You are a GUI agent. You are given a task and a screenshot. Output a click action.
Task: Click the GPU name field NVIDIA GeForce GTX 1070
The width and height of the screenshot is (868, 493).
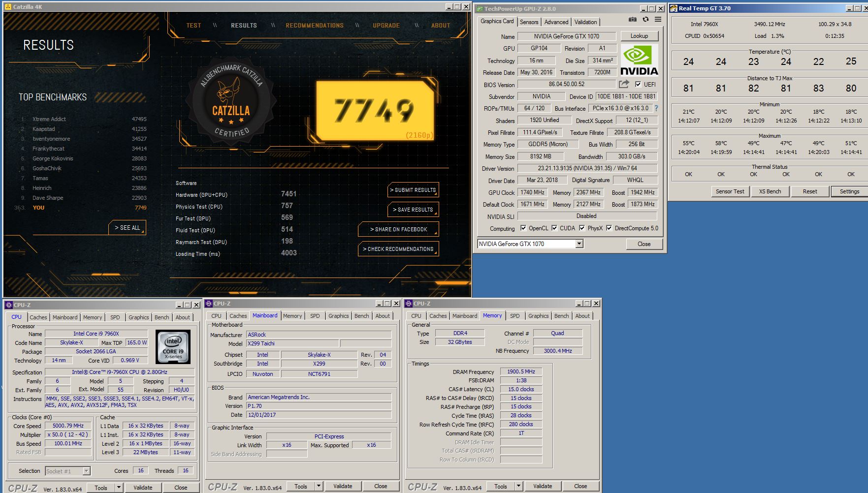coord(567,36)
